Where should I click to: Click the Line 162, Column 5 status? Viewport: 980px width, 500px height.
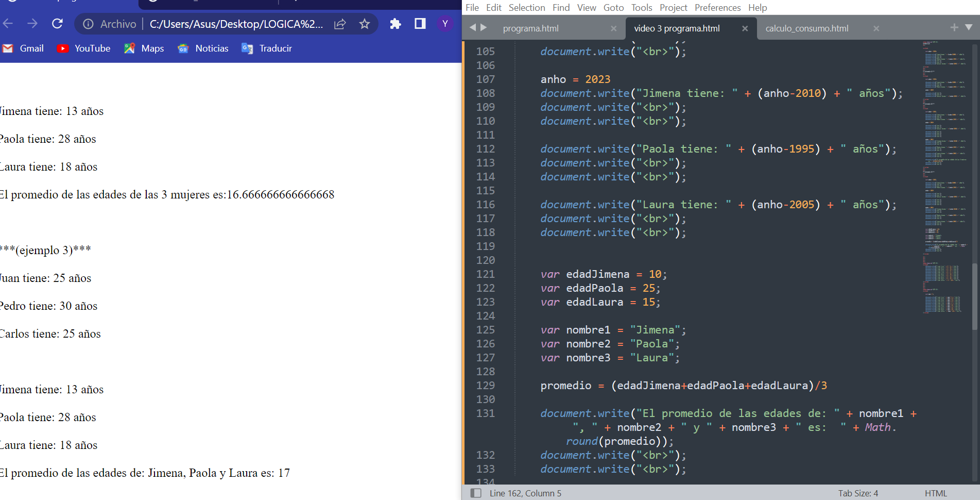tap(525, 493)
